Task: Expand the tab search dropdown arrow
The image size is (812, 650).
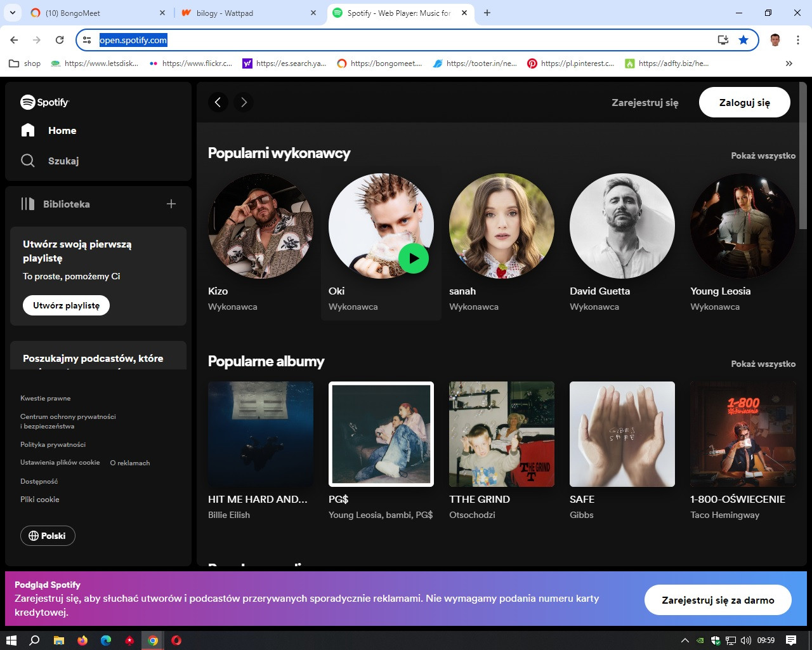Action: click(12, 13)
